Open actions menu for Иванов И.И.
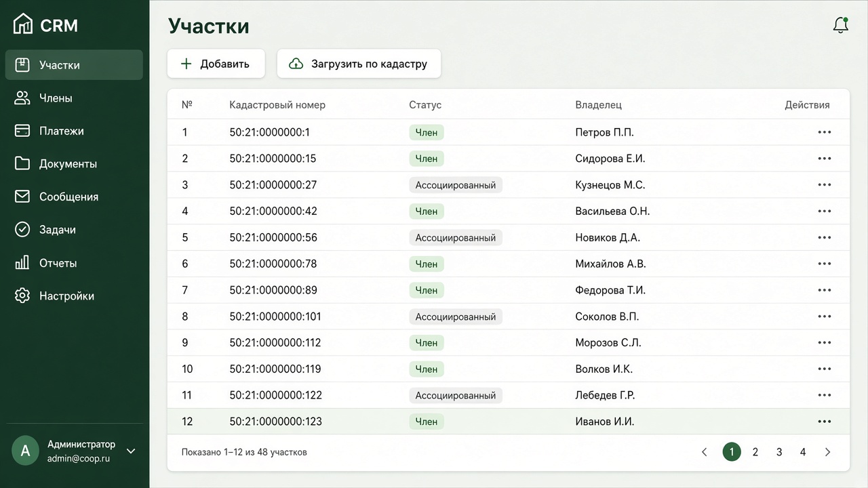Image resolution: width=868 pixels, height=488 pixels. (825, 422)
